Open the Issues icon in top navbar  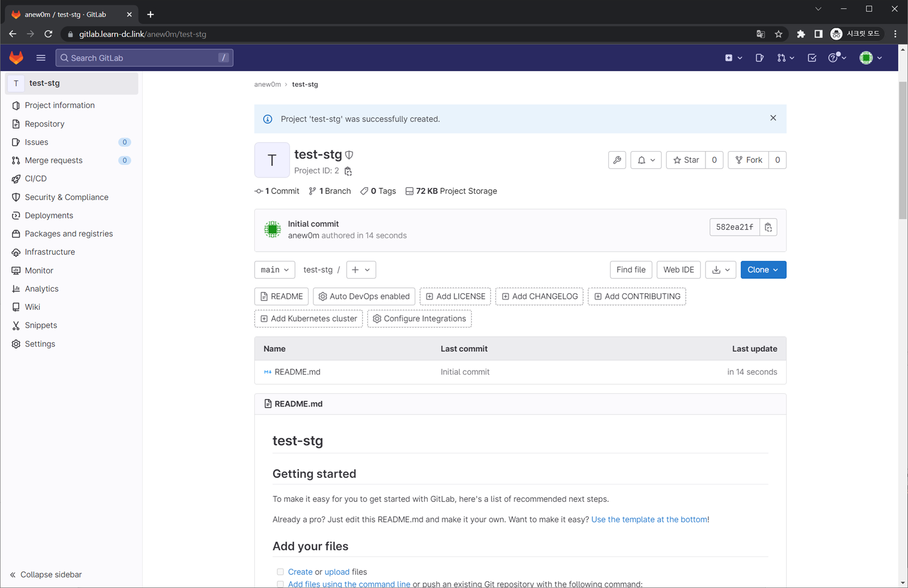759,58
